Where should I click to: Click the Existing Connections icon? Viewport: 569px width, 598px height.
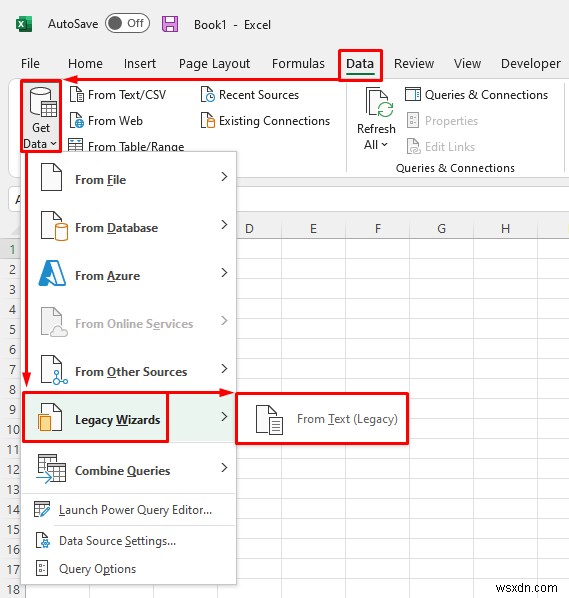tap(208, 120)
